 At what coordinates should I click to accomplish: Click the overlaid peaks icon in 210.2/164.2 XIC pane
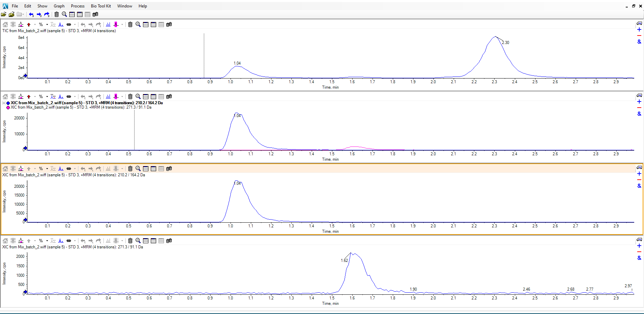(x=61, y=169)
